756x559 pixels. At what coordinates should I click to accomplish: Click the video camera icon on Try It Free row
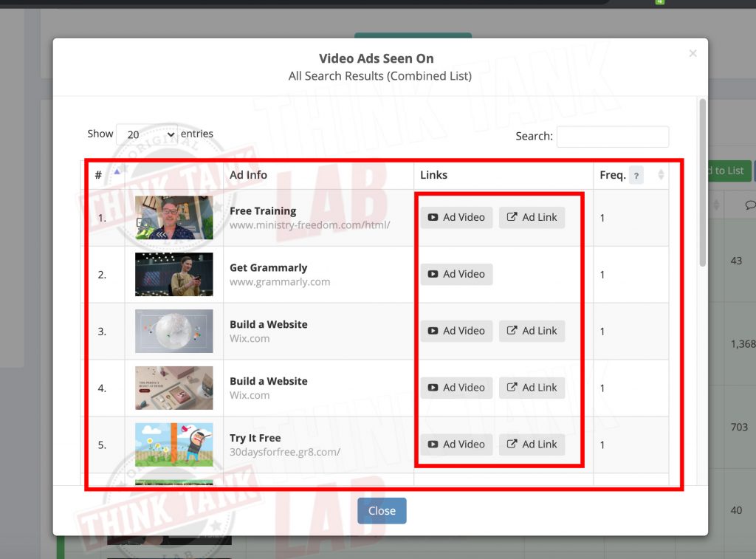click(433, 445)
